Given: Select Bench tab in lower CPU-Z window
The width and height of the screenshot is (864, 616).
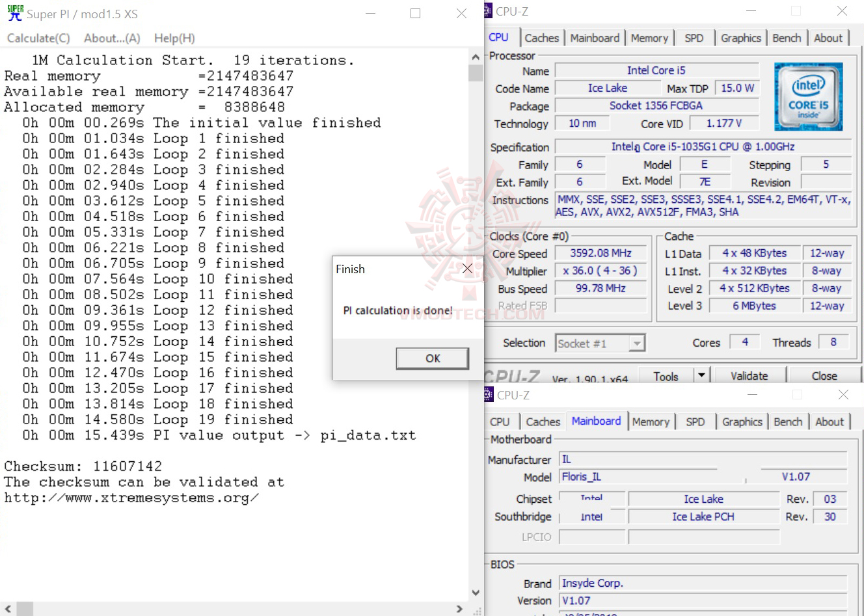Looking at the screenshot, I should [788, 422].
